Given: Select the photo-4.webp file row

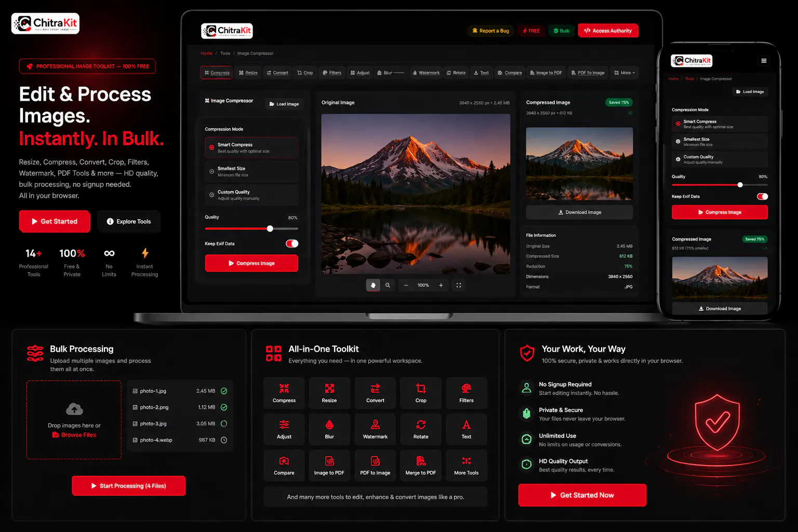Looking at the screenshot, I should [180, 440].
